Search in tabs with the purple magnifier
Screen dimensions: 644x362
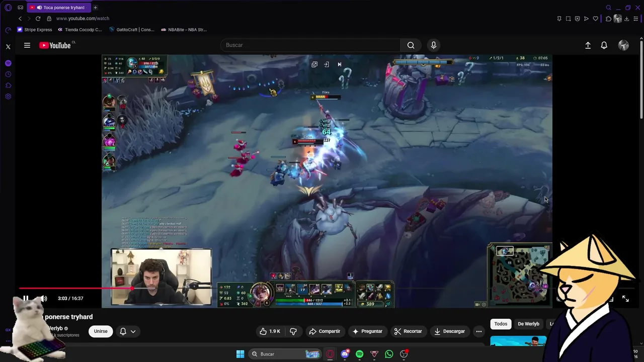608,8
